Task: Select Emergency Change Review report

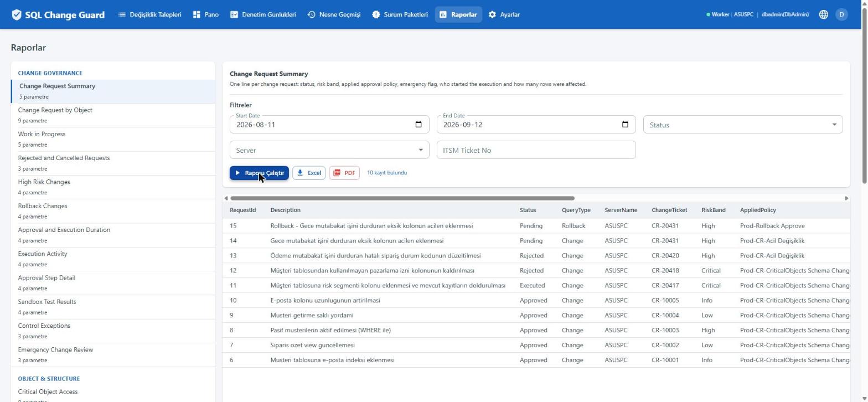Action: [113, 354]
